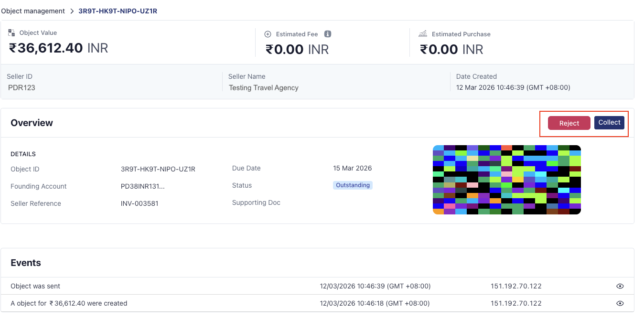Click the breadcrumb chevron separator

[72, 11]
